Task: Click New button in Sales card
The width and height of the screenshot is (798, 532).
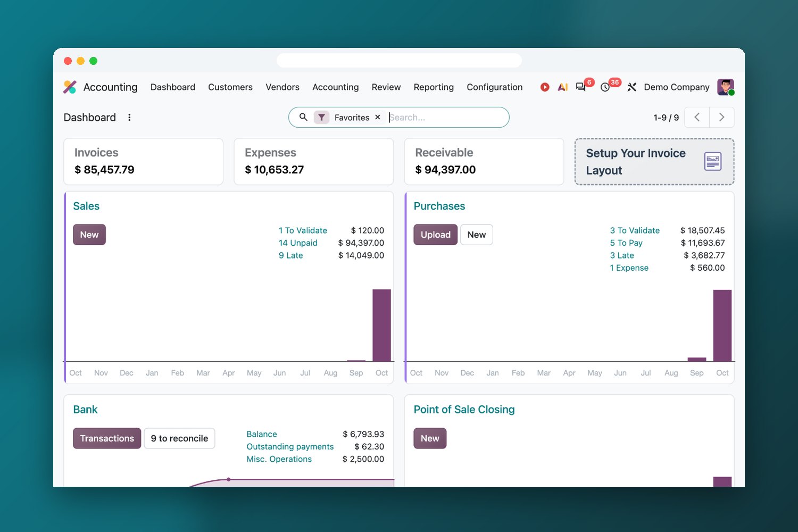Action: point(89,235)
